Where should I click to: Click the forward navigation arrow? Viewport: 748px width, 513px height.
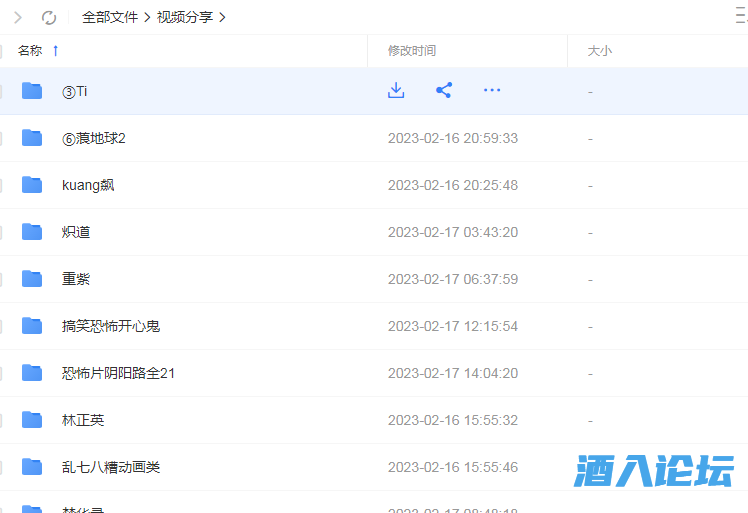coord(18,17)
